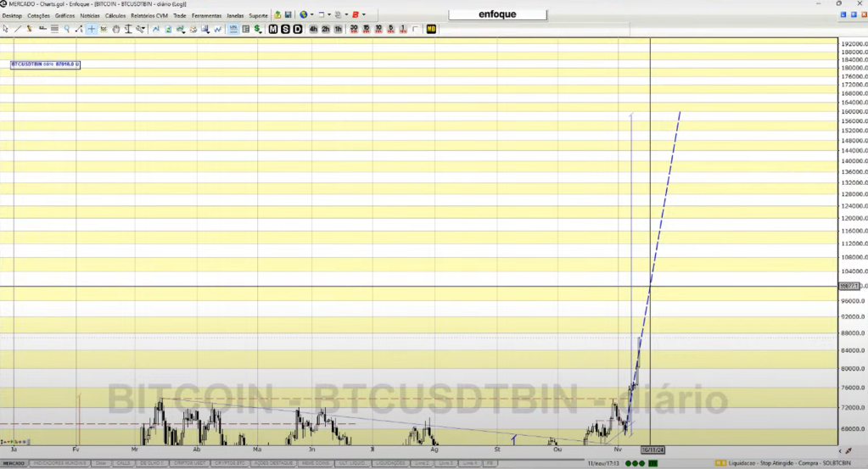
Task: Open the Cálculos menu
Action: (115, 15)
